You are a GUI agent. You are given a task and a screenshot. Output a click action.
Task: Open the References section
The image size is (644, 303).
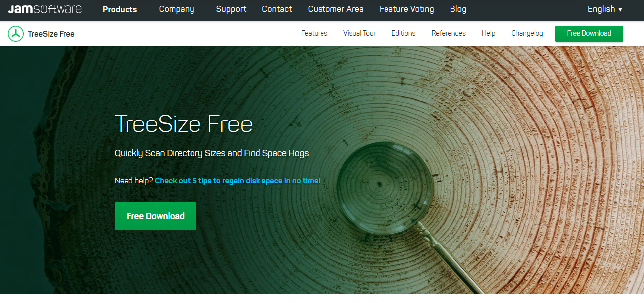[x=449, y=33]
